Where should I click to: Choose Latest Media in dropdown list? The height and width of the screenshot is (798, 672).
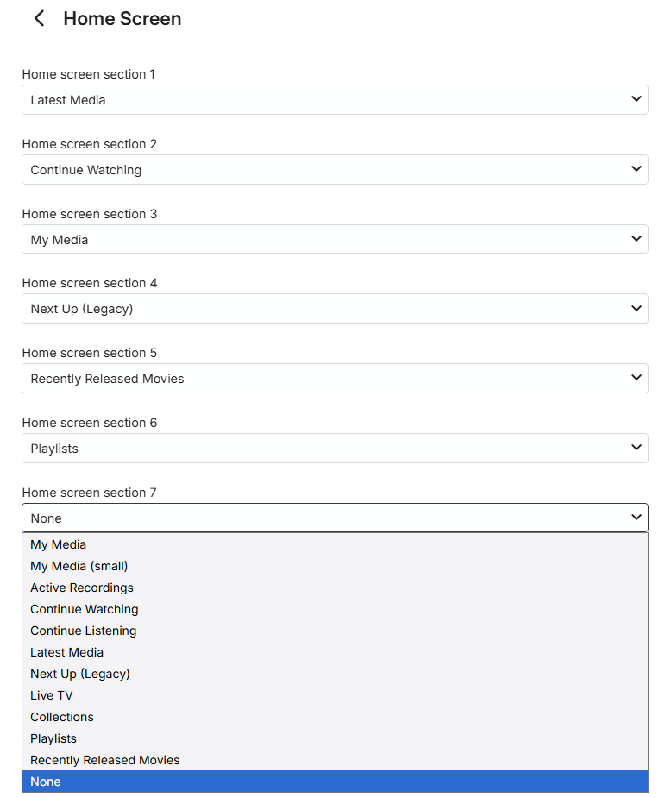pyautogui.click(x=67, y=652)
